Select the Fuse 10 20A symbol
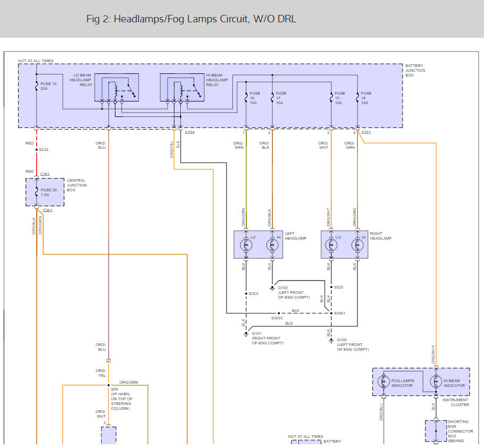Image resolution: width=484 pixels, height=448 pixels. click(x=36, y=86)
